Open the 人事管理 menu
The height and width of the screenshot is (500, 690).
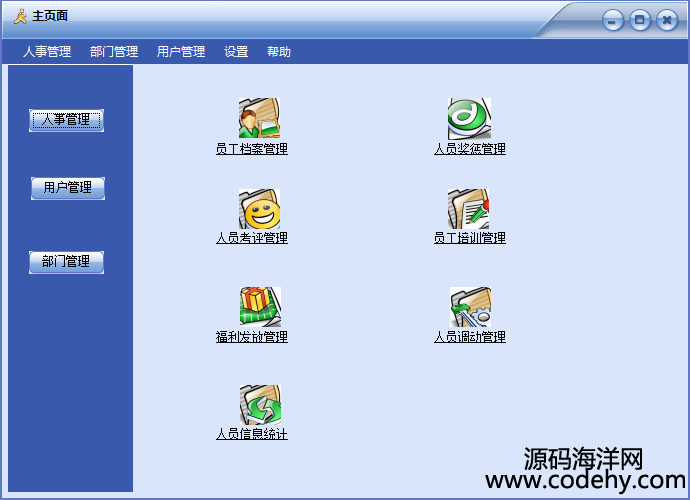pyautogui.click(x=47, y=51)
